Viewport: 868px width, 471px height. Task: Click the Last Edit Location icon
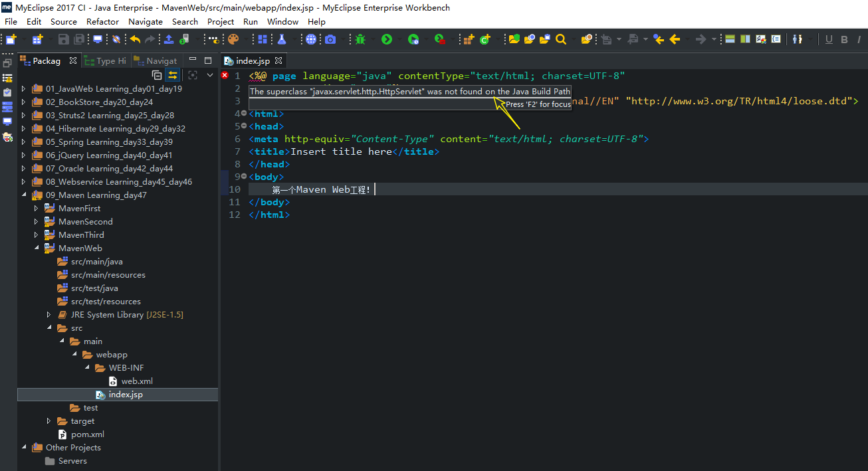(x=659, y=39)
